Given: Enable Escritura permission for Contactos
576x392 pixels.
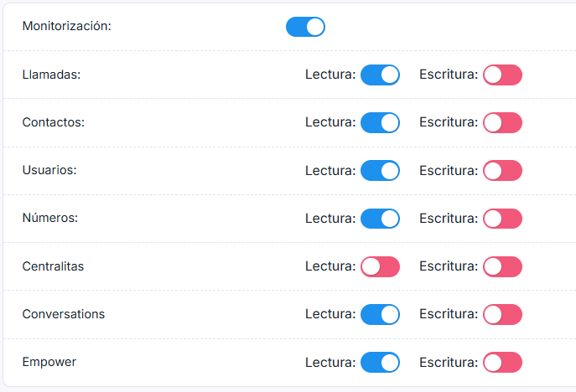Looking at the screenshot, I should [502, 123].
